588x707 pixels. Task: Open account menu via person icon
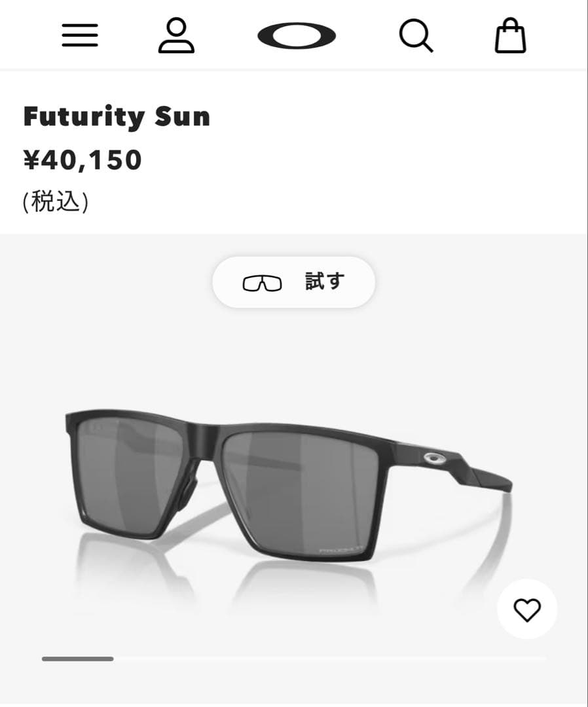(177, 35)
